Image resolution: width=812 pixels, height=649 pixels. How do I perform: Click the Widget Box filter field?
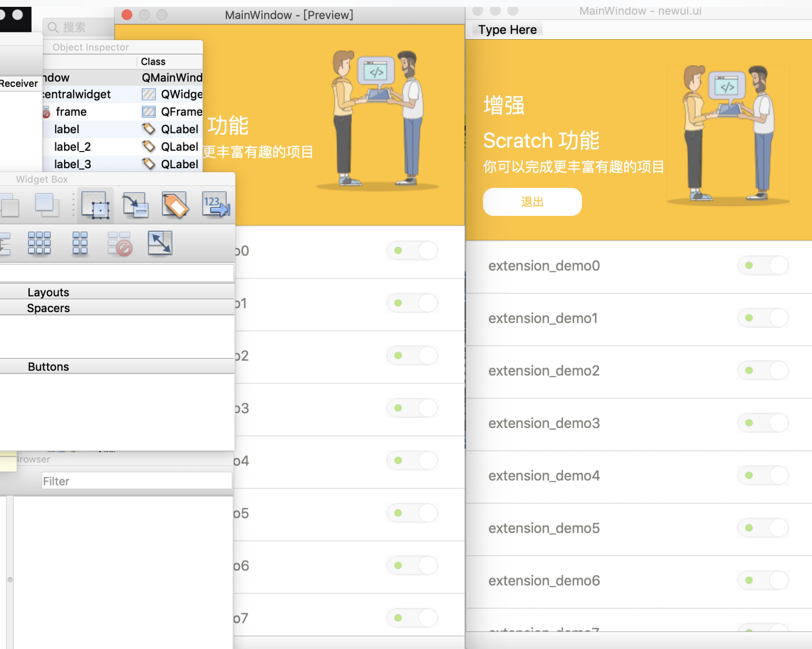[117, 273]
